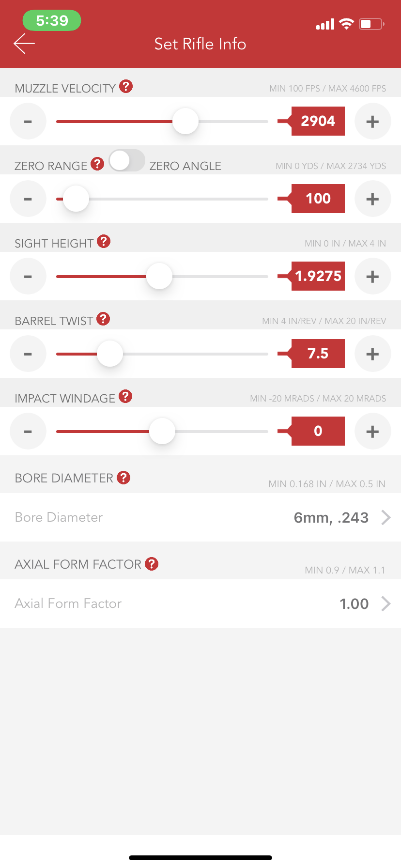The width and height of the screenshot is (401, 868).
Task: Open Axial Form Factor help question mark
Action: point(152,564)
